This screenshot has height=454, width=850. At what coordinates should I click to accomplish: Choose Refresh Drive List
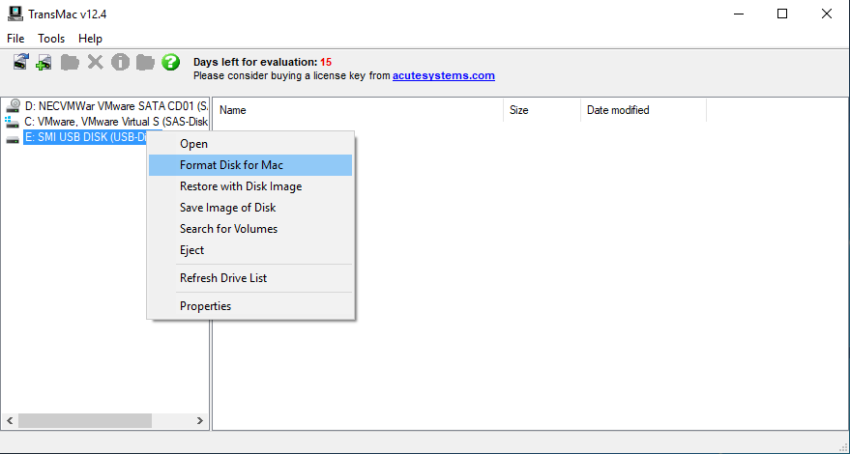click(250, 278)
